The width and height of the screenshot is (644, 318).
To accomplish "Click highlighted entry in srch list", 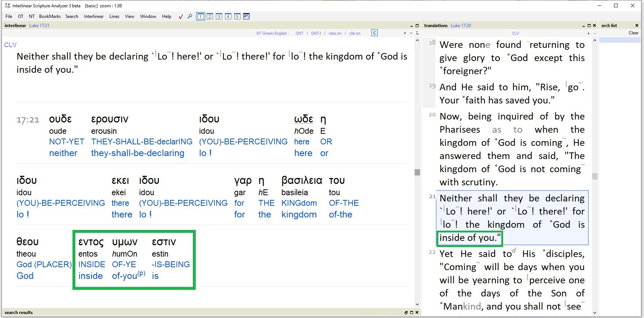I will tap(619, 40).
